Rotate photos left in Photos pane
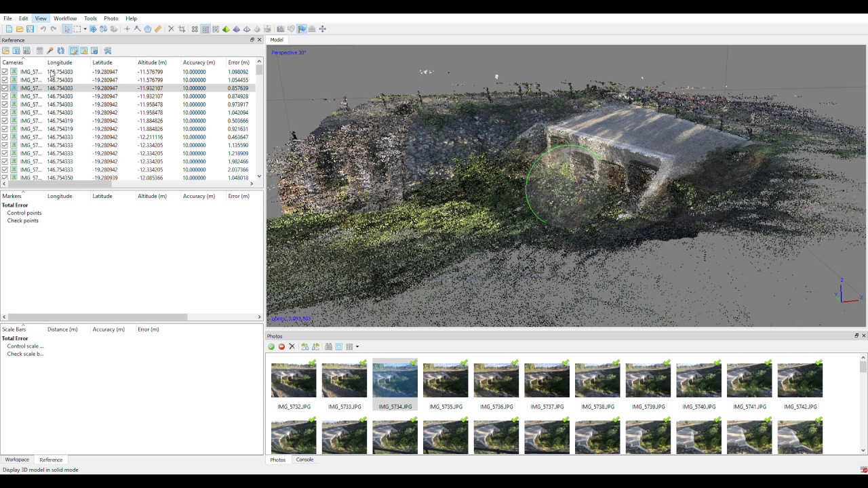 tap(315, 346)
